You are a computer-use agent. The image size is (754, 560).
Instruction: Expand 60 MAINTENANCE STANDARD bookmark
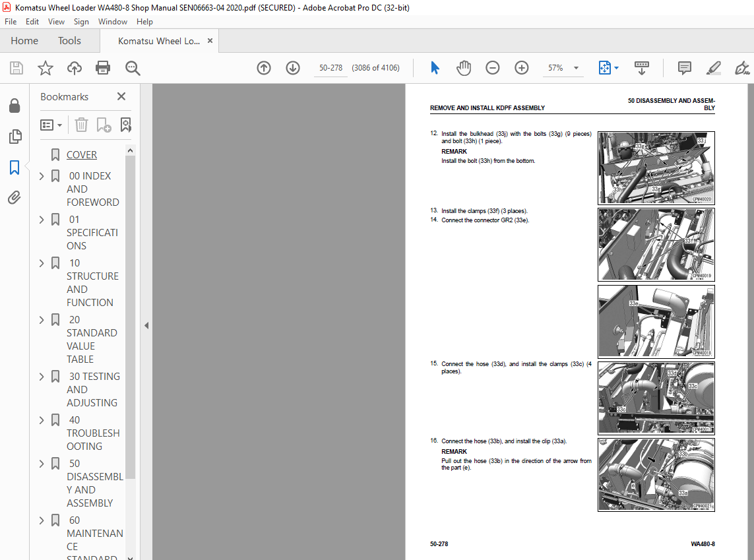click(x=42, y=520)
